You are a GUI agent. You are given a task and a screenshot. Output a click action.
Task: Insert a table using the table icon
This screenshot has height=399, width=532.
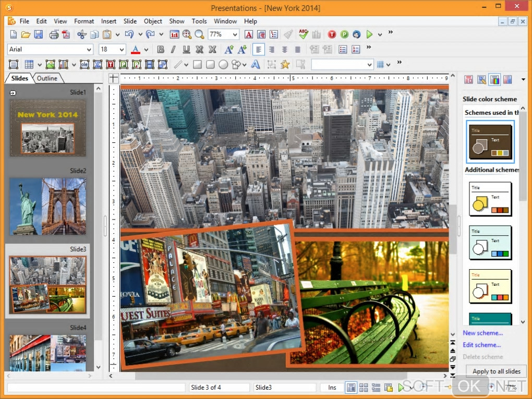pos(29,65)
